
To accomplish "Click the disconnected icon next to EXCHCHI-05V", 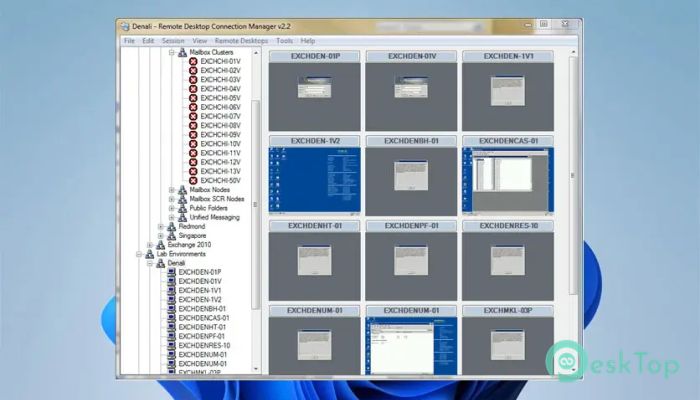I will [193, 98].
